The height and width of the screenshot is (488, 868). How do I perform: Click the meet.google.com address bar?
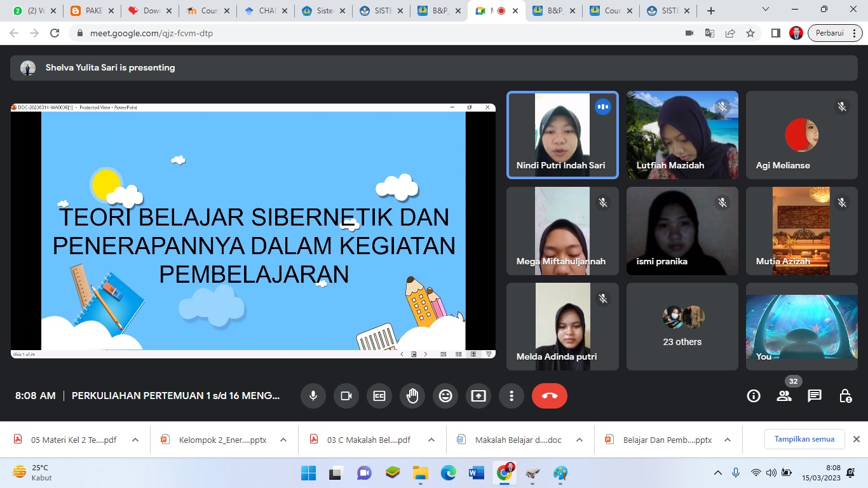coord(381,33)
